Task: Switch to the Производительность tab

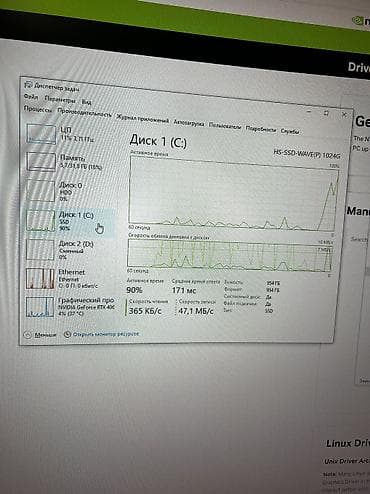Action: [x=84, y=113]
